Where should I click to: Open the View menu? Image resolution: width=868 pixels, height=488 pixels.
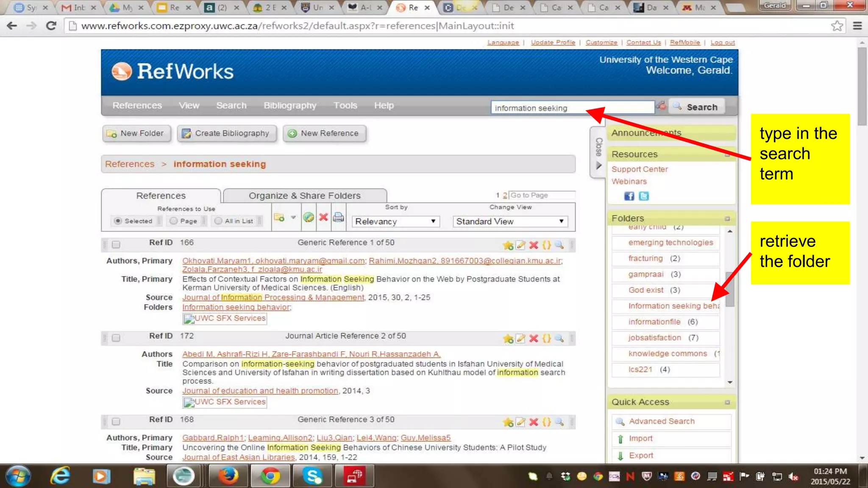(x=189, y=105)
